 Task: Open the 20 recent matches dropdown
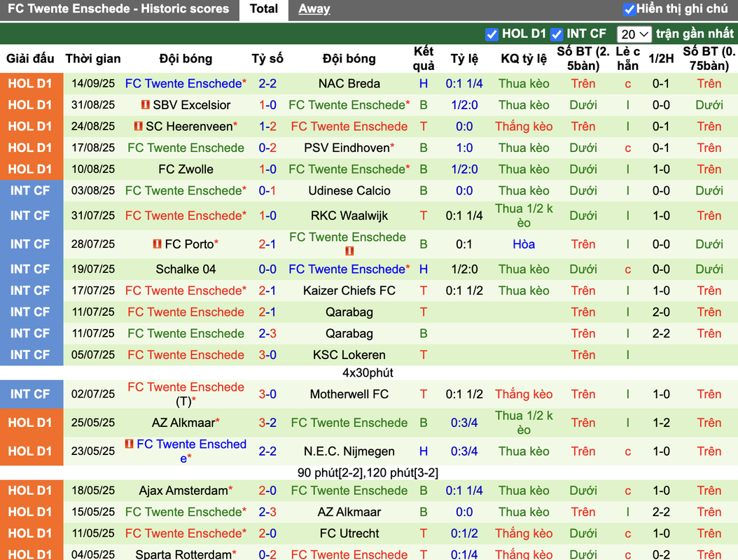[x=634, y=34]
